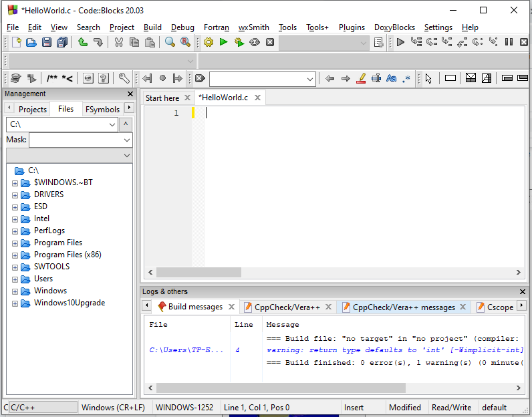Expand the DRIVERS folder node
532x417 pixels.
pos(15,195)
